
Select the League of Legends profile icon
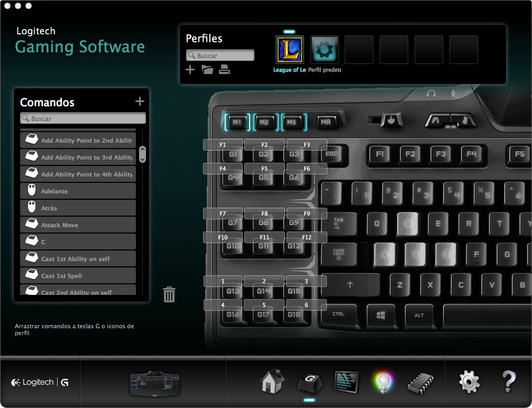tap(289, 50)
